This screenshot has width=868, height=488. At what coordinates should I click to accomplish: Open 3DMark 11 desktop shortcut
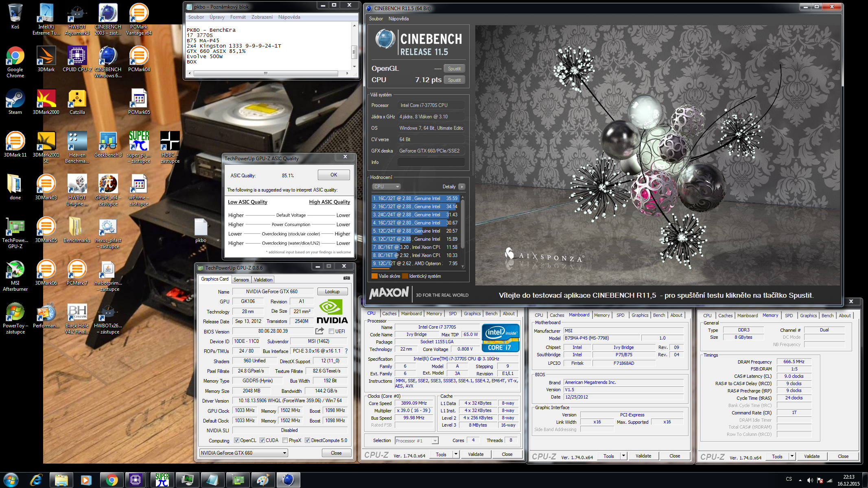(15, 144)
